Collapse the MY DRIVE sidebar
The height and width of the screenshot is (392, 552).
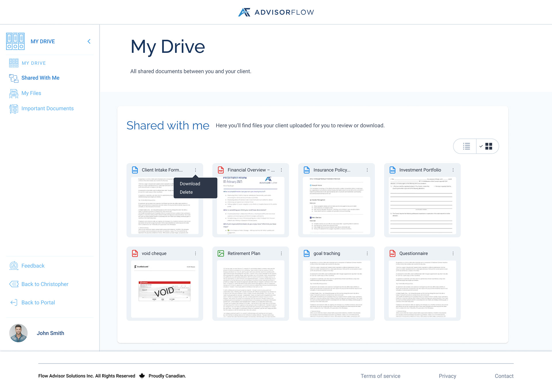click(89, 41)
